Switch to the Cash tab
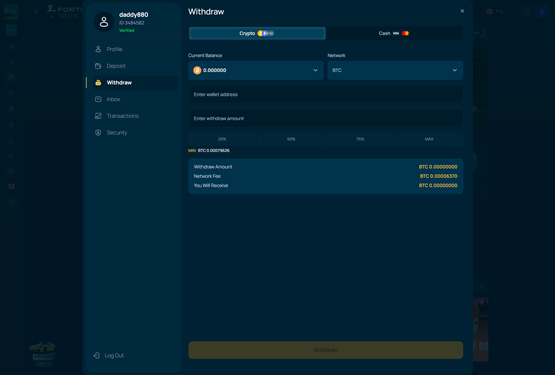 394,33
